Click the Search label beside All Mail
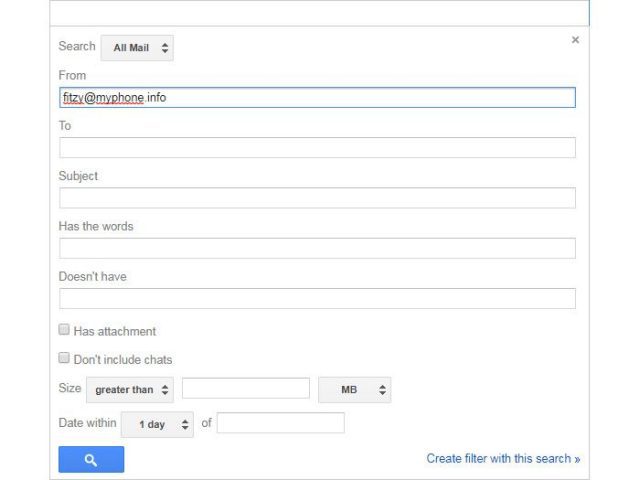This screenshot has width=640, height=480. 77,46
